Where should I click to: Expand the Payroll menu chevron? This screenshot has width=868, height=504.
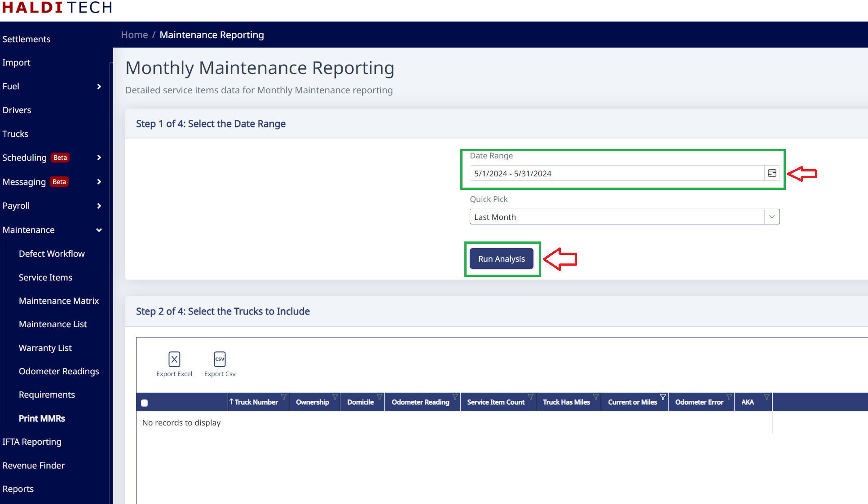[x=99, y=206]
